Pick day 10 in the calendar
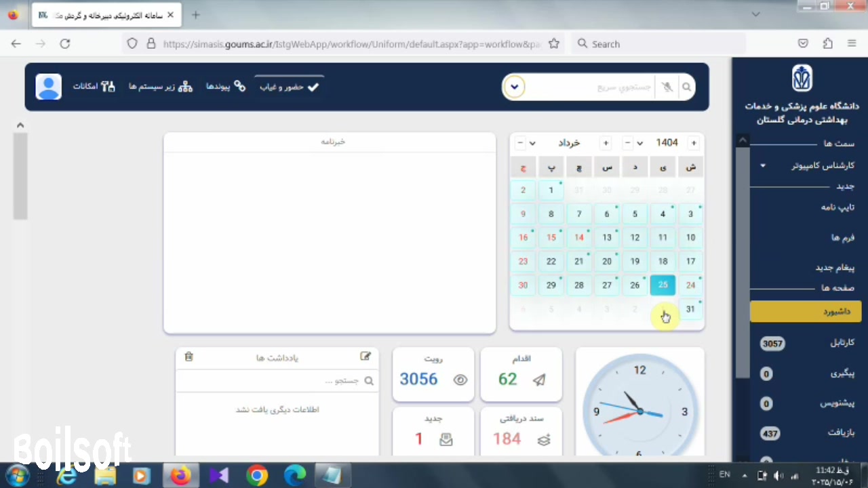This screenshot has width=868, height=488. [x=690, y=237]
